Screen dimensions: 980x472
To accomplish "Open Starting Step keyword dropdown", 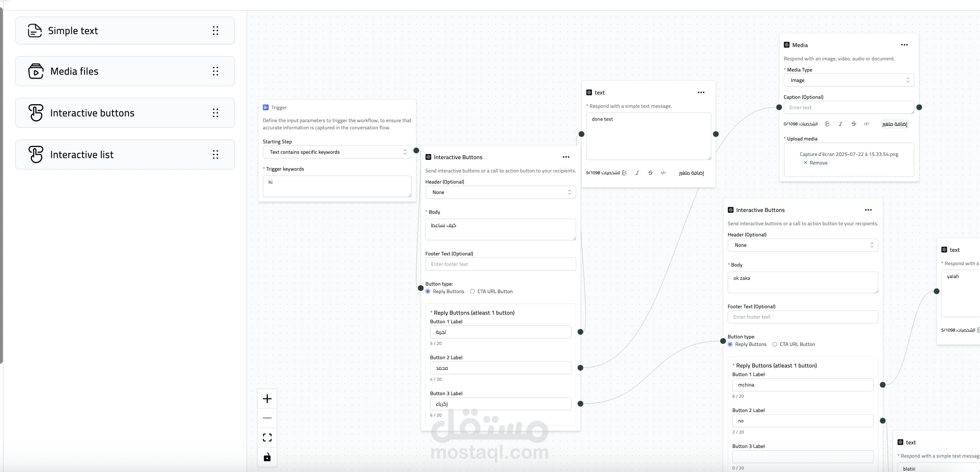I will 337,152.
